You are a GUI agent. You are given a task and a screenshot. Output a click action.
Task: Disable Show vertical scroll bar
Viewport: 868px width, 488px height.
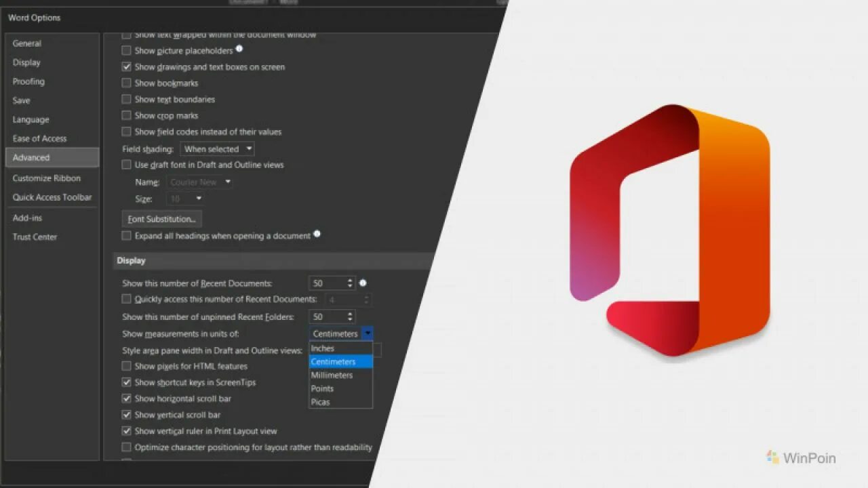click(126, 415)
